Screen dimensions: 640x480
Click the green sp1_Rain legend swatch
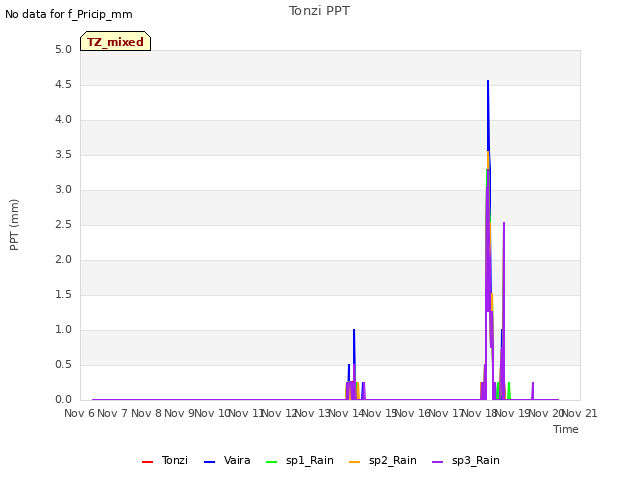[x=271, y=462]
